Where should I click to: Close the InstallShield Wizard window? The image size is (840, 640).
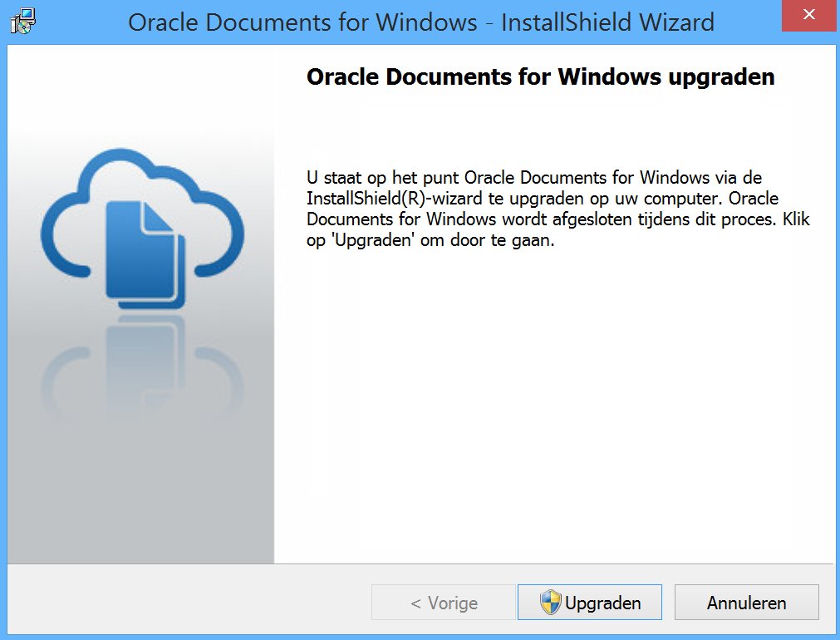click(808, 16)
